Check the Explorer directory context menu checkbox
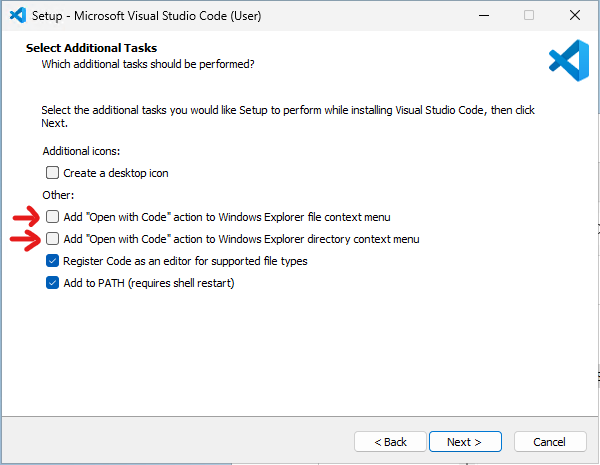Screen dimensions: 600x465 point(52,239)
